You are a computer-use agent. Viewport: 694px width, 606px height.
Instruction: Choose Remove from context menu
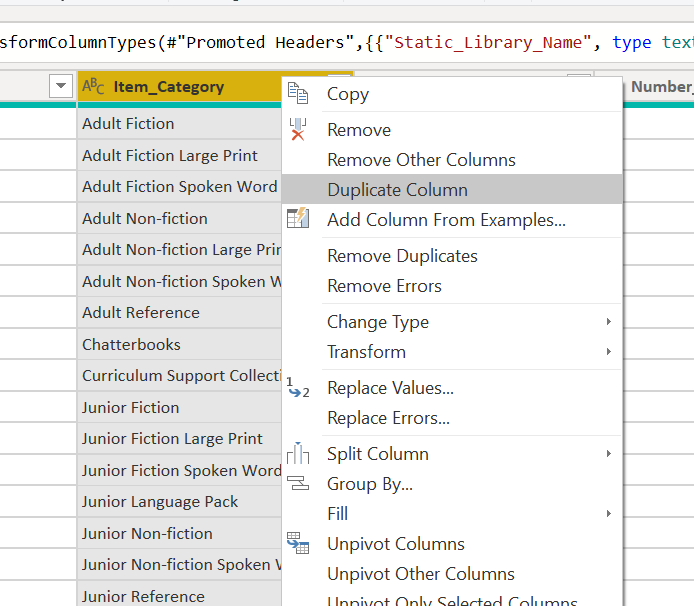pyautogui.click(x=452, y=130)
